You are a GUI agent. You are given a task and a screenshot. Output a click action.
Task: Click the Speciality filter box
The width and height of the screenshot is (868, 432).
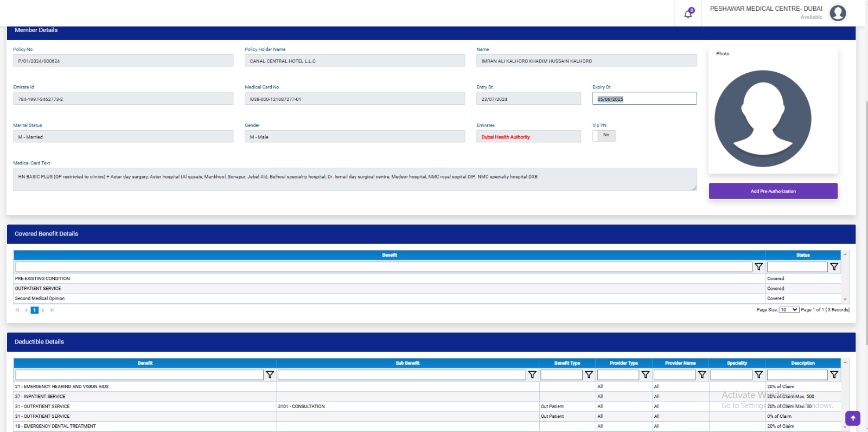pyautogui.click(x=731, y=375)
